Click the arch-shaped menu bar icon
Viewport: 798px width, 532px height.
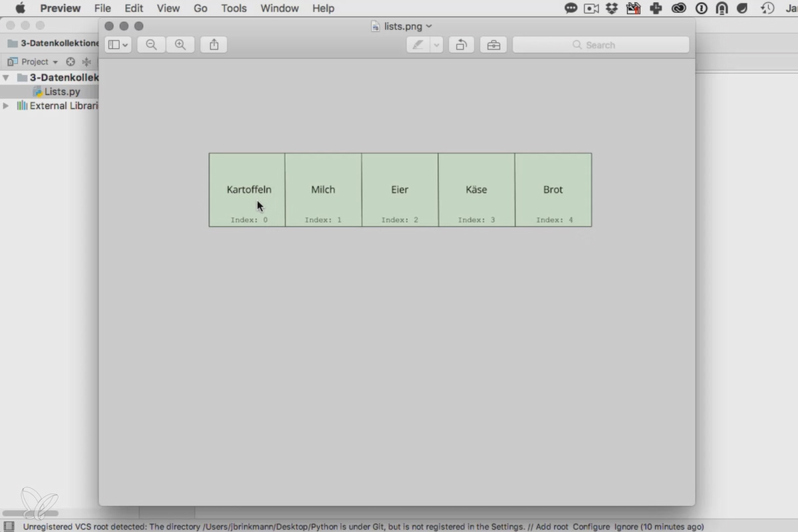(722, 8)
